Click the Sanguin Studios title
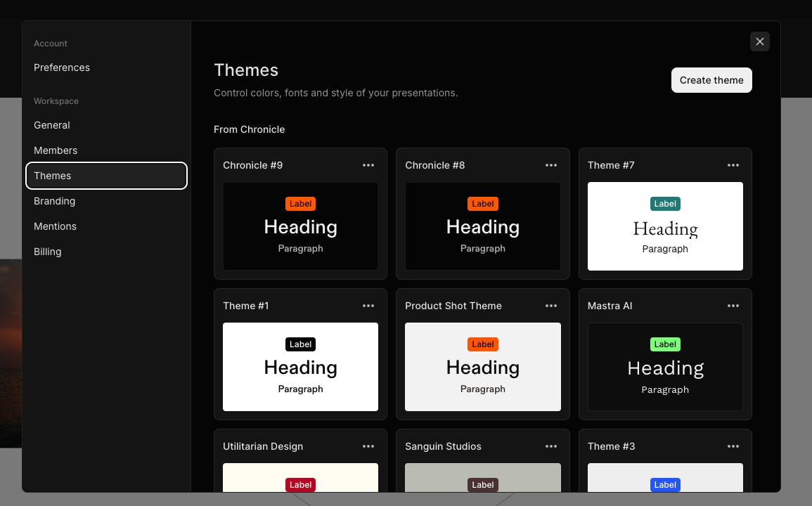This screenshot has width=812, height=506. point(444,446)
